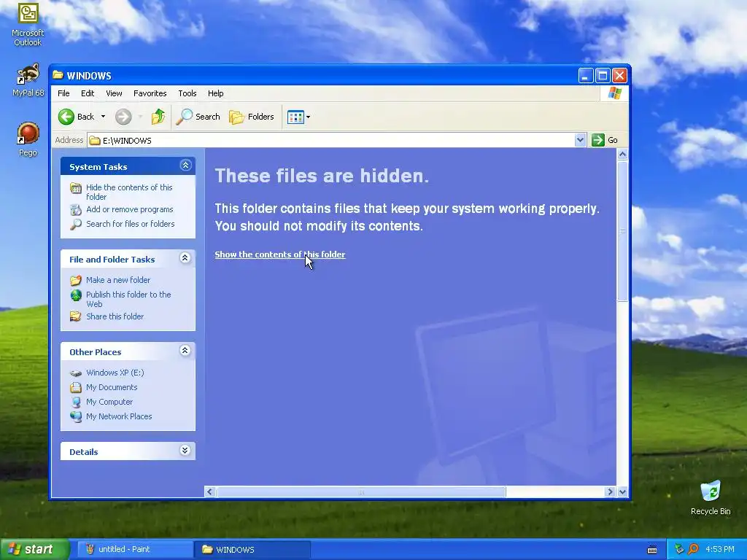The image size is (747, 560).
Task: Click the WINDOWS title bar folder icon
Action: (58, 75)
